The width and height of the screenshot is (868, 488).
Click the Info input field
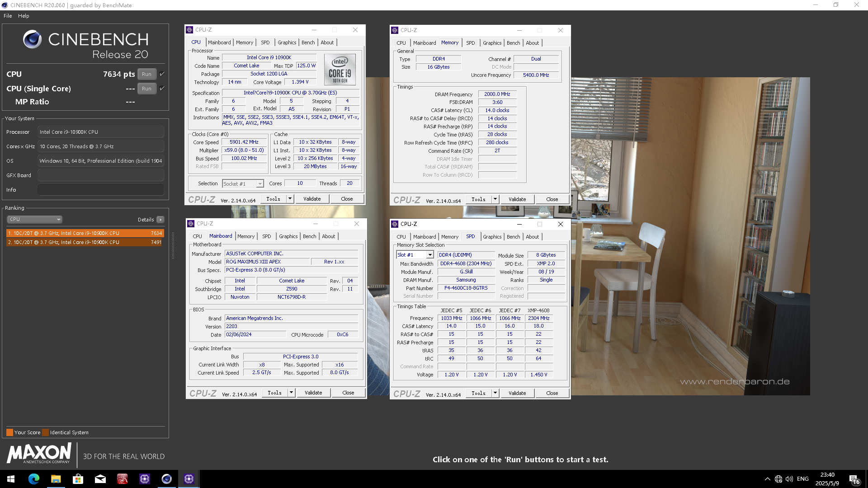tap(100, 190)
